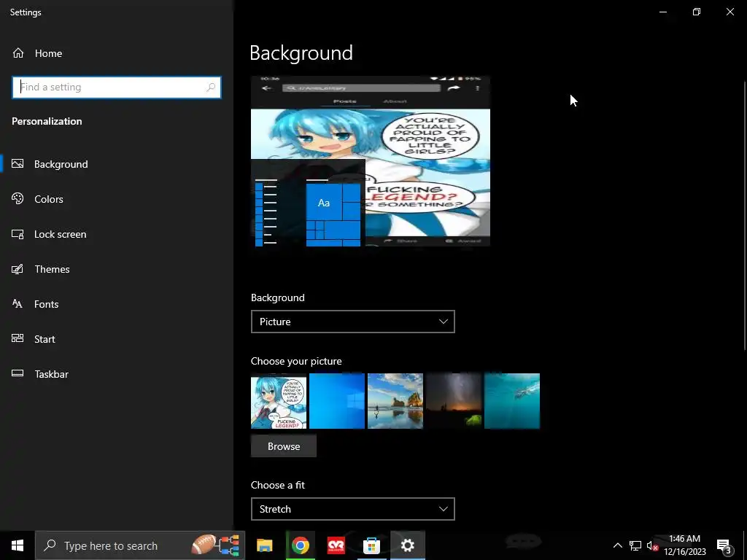Viewport: 747px width, 560px height.
Task: Restore down the Settings window
Action: click(x=697, y=12)
